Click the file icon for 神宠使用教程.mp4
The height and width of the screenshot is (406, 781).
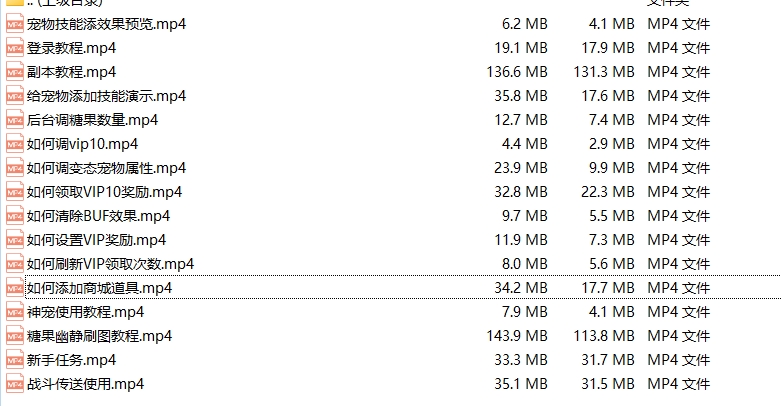[x=14, y=312]
